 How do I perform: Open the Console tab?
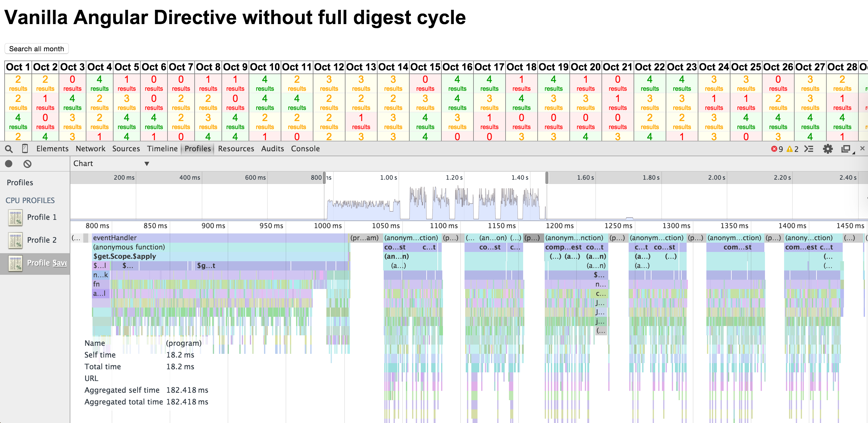(305, 149)
